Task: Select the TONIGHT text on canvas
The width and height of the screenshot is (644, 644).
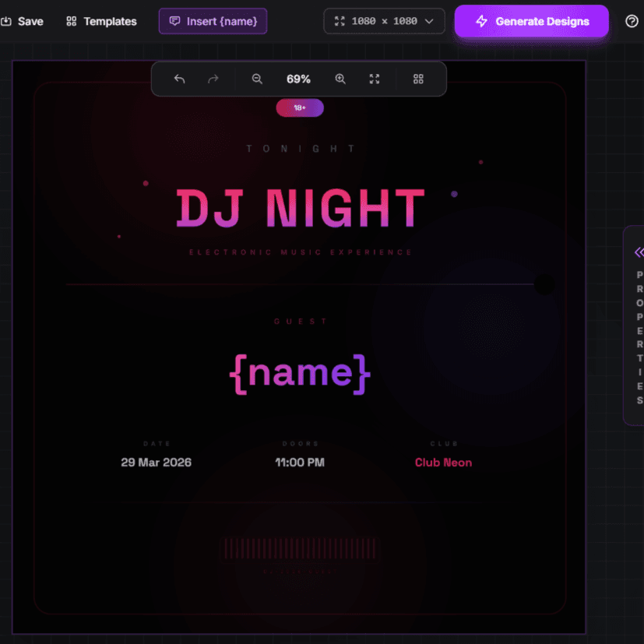Action: pos(301,149)
